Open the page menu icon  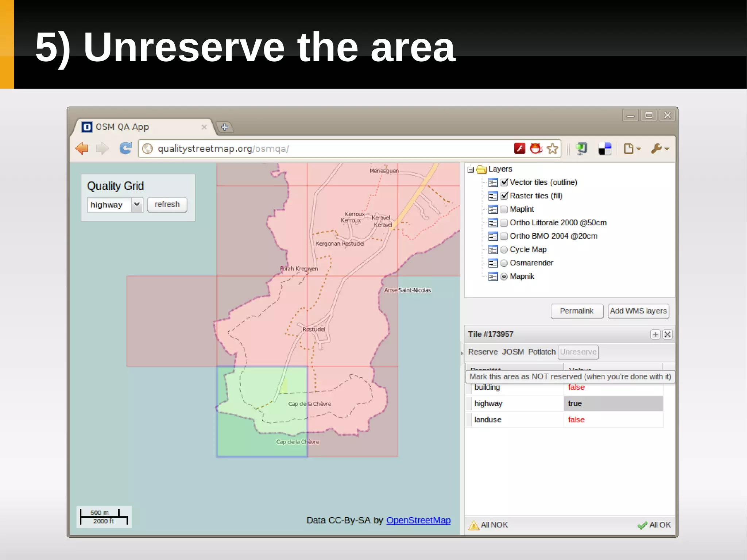coord(632,148)
